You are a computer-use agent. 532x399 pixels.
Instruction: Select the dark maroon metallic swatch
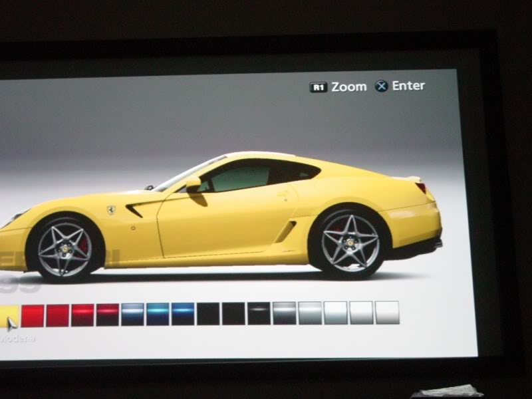(x=108, y=315)
